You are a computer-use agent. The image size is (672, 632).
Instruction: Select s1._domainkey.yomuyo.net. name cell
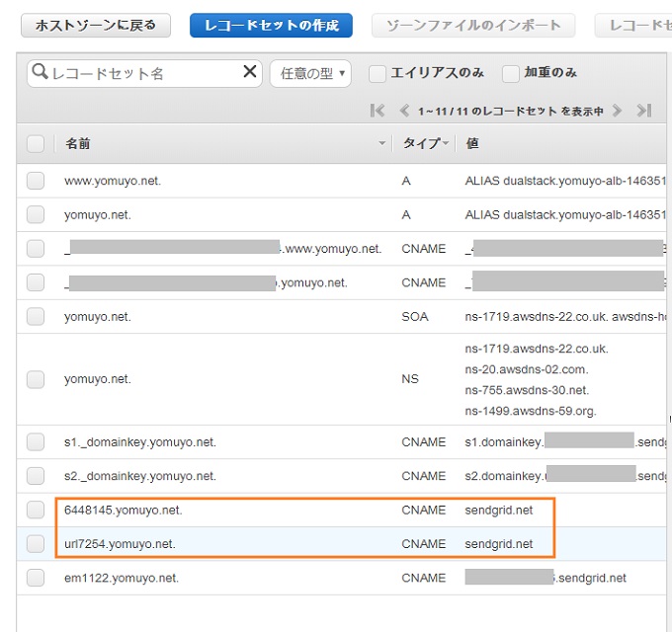click(x=140, y=441)
